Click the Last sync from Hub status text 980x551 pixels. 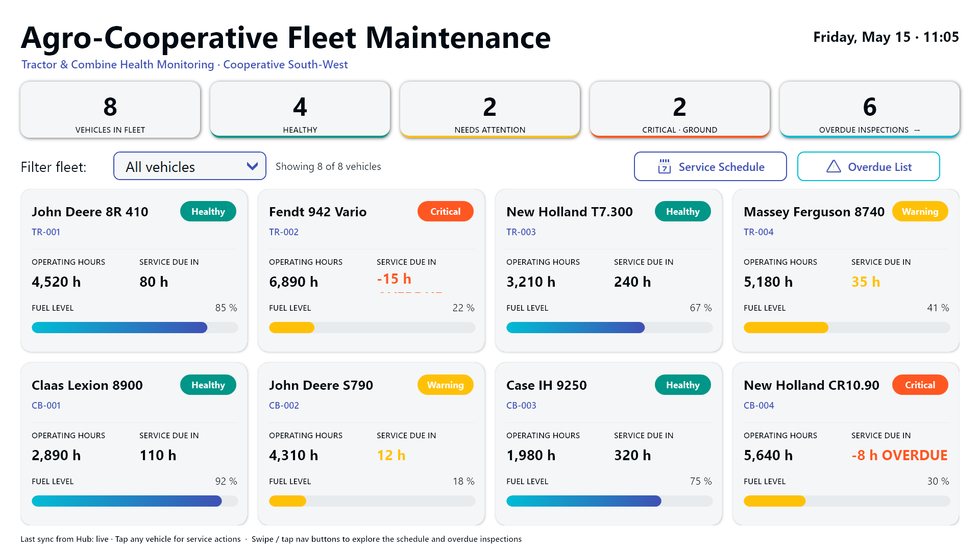tap(64, 539)
